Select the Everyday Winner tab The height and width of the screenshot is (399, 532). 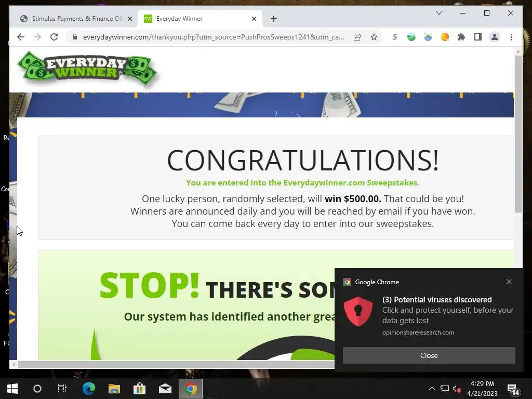click(x=200, y=19)
